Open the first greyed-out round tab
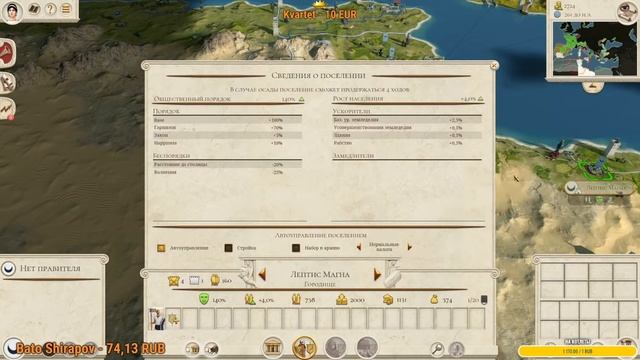Image resolution: width=640 pixels, height=360 pixels. pos(336,348)
